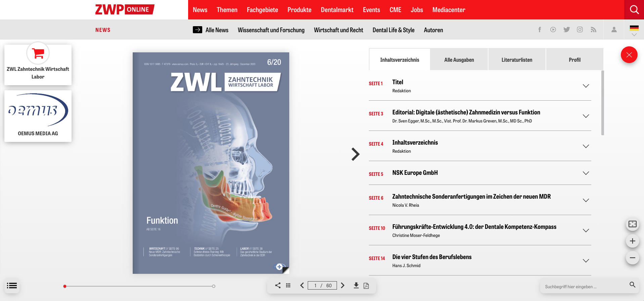Switch to Alle Ausgaben tab
Viewport: 644px width, 301px height.
pos(459,60)
